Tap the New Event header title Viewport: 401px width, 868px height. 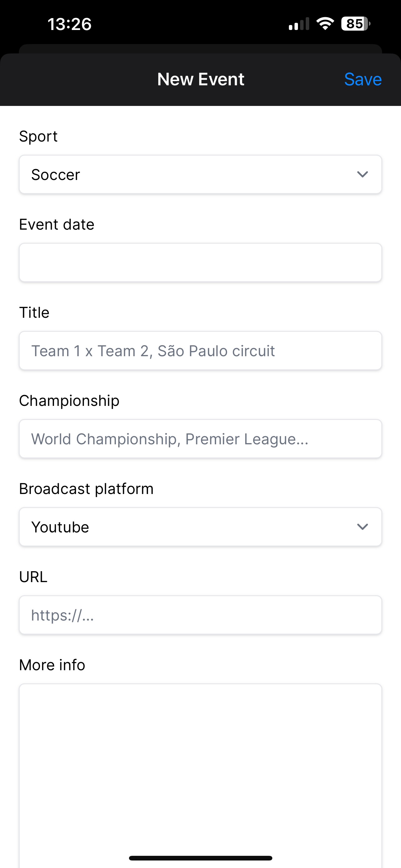[x=201, y=80]
